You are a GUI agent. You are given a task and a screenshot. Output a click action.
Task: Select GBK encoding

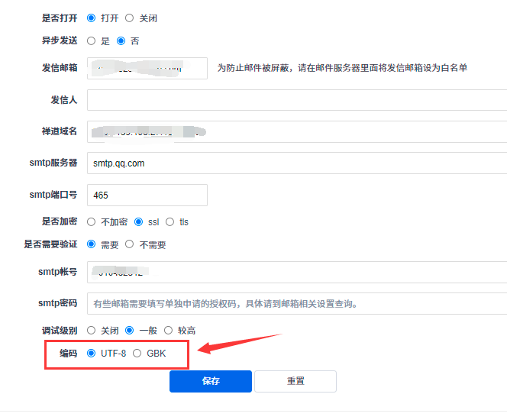coord(137,354)
